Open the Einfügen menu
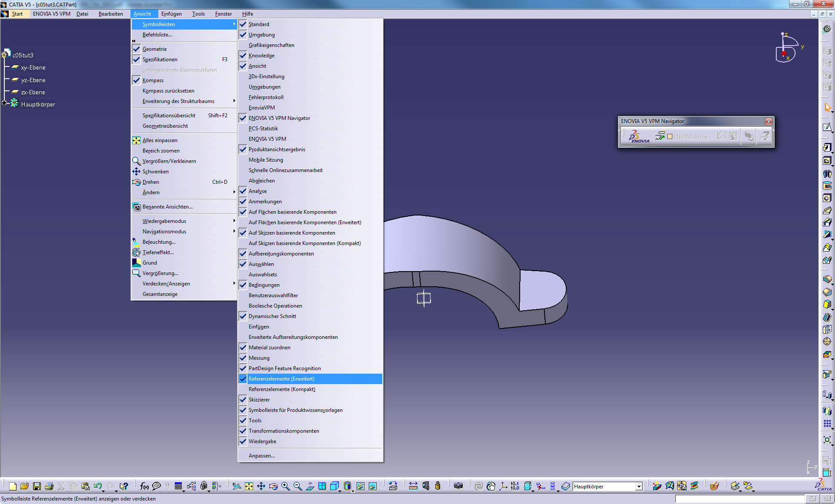Viewport: 835px width, 504px height. coord(171,14)
